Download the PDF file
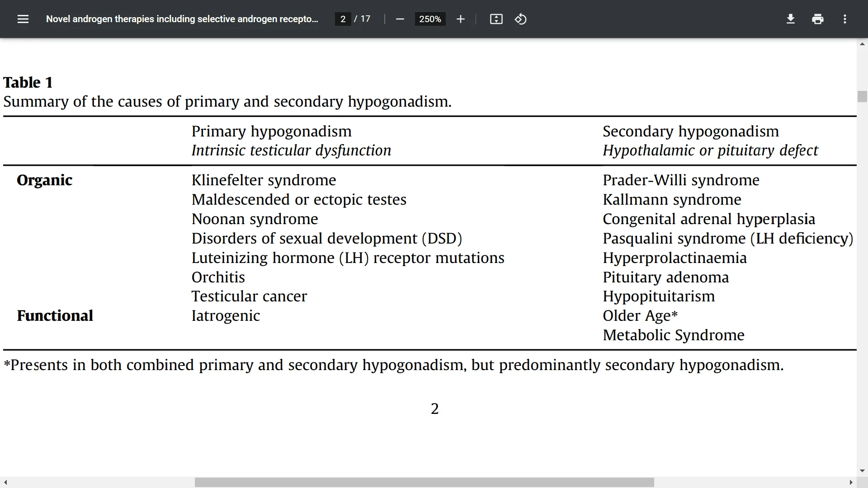This screenshot has width=868, height=488. click(x=790, y=19)
